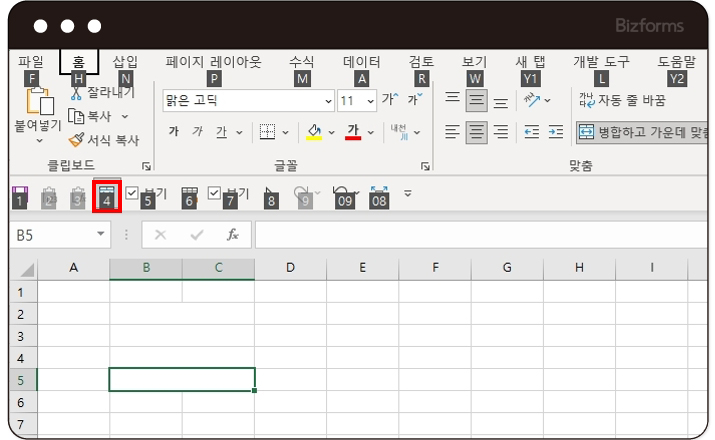Click the Format Painter (서식 복사) brush
This screenshot has height=440, width=715.
[x=77, y=141]
